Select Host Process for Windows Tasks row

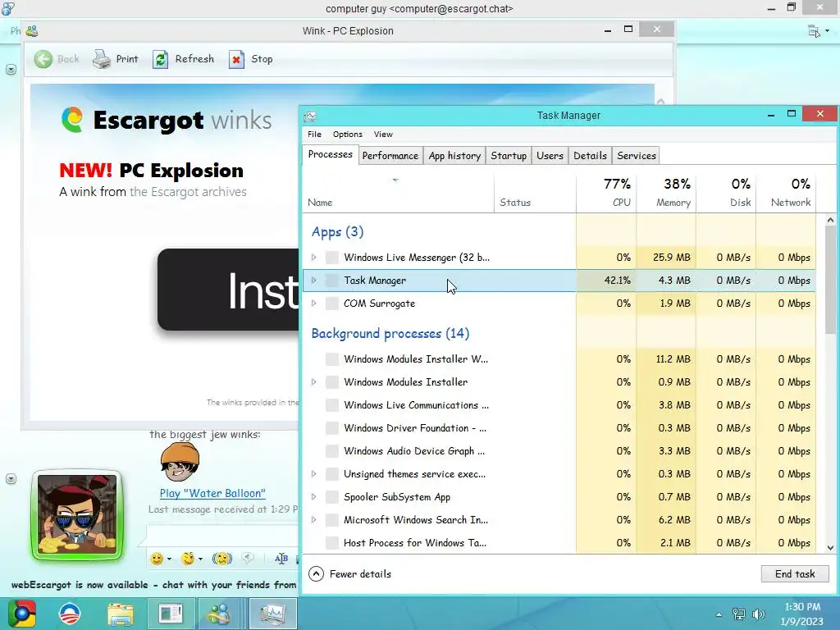(559, 543)
